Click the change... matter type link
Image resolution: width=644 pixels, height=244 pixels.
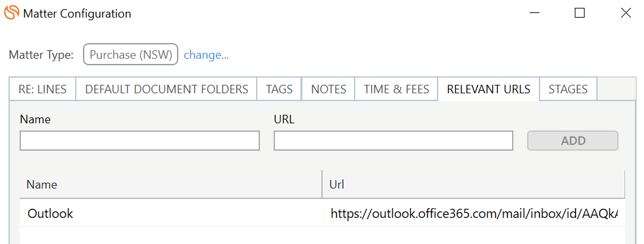206,55
